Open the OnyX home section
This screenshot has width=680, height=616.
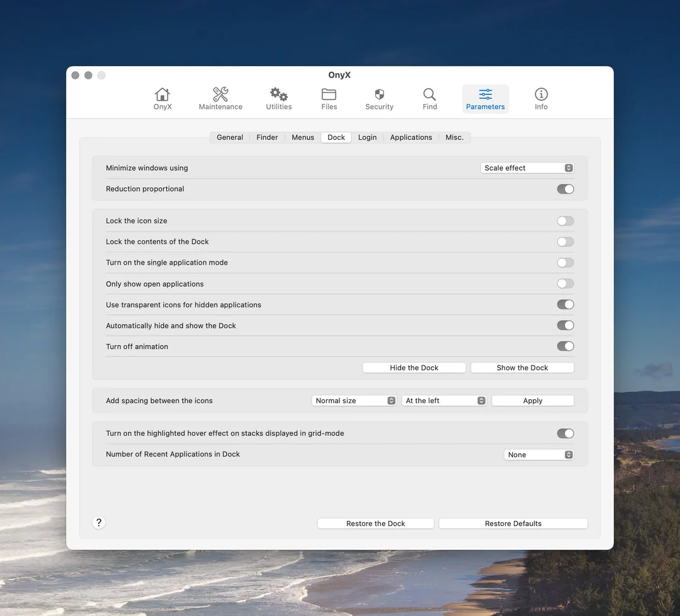point(162,98)
